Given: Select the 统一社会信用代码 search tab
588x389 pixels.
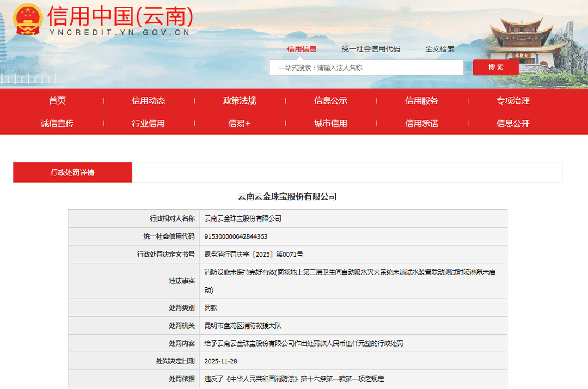Looking at the screenshot, I should click(371, 49).
